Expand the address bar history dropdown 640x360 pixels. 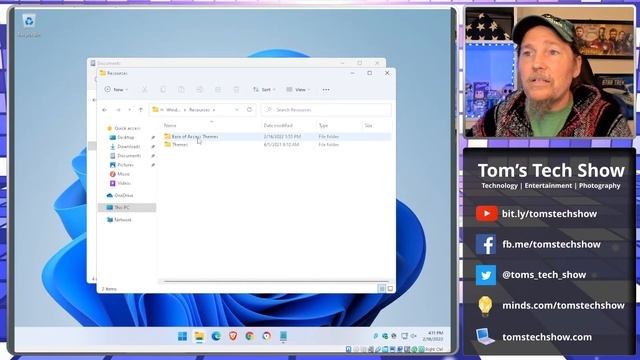tap(237, 110)
